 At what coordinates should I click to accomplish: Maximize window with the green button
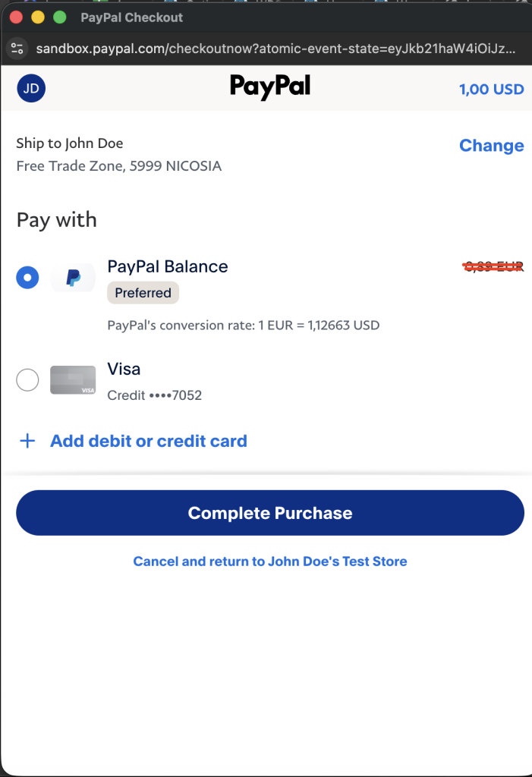59,17
